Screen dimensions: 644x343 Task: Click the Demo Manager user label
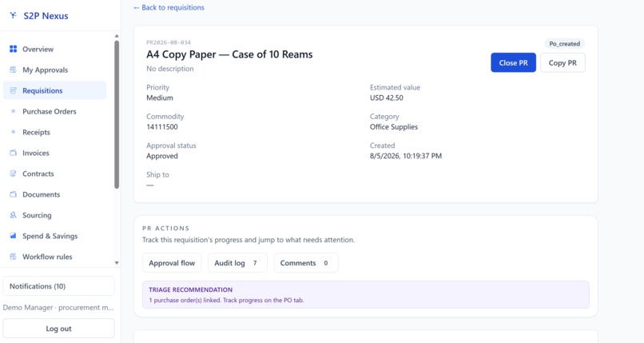58,308
